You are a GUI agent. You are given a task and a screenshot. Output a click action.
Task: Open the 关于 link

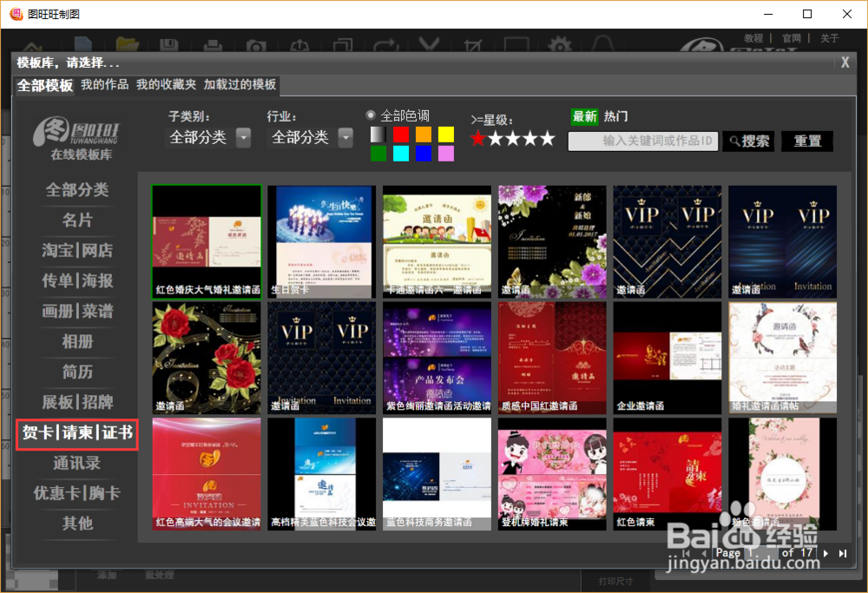pos(830,38)
